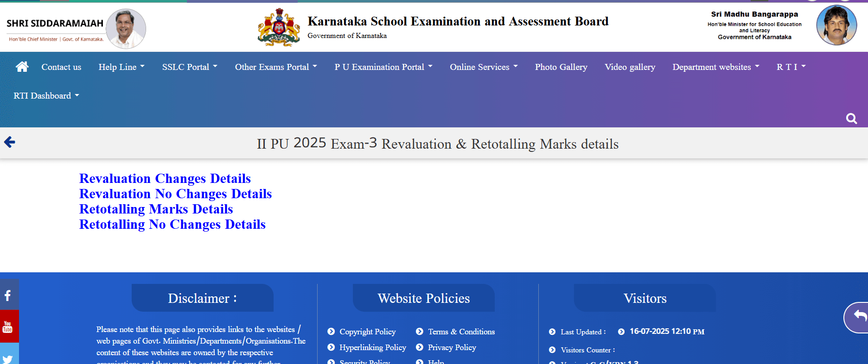The width and height of the screenshot is (868, 364).
Task: Open the Terms & Conditions link
Action: click(461, 332)
